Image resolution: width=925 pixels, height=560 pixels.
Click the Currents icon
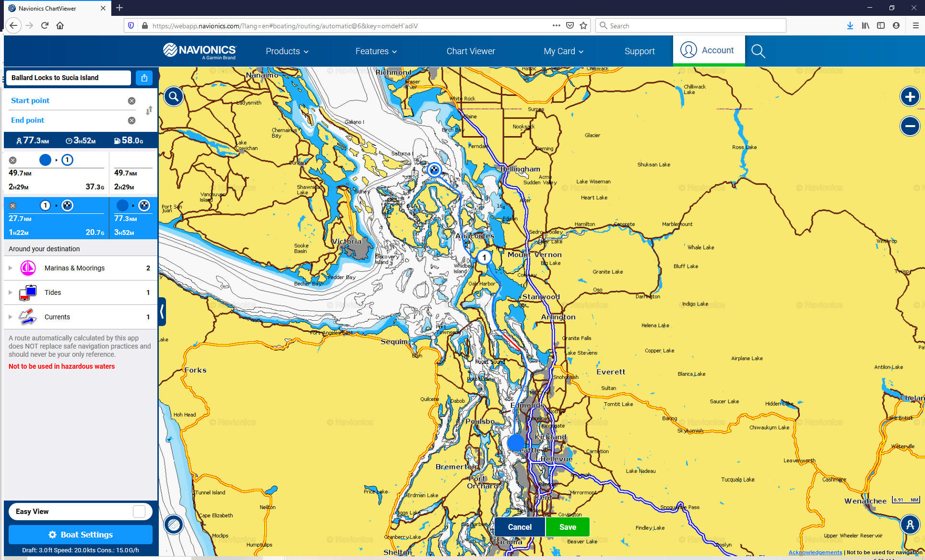(27, 317)
